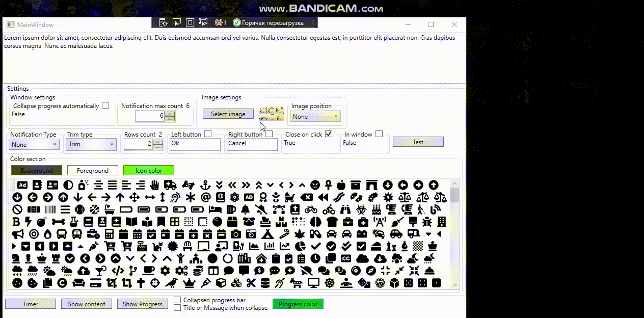Enable Collapse progress automatically checkbox
Screen dimensions: 644x318
tap(105, 105)
